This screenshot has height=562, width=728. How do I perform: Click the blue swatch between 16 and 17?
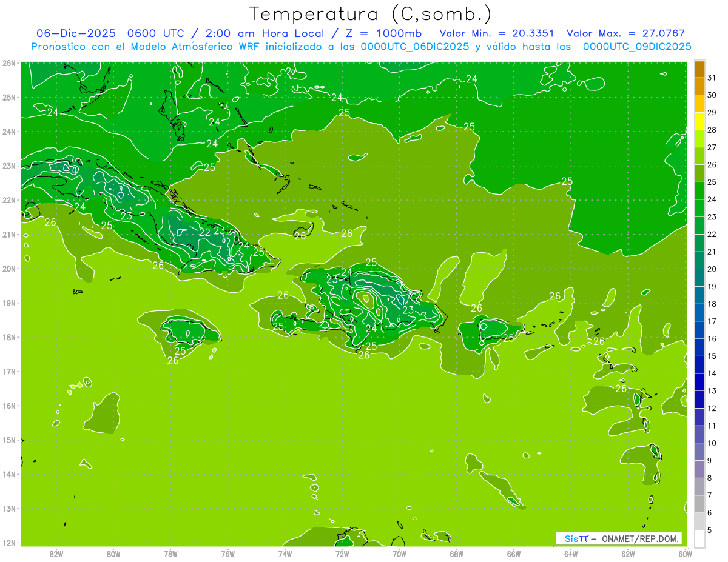tap(699, 330)
